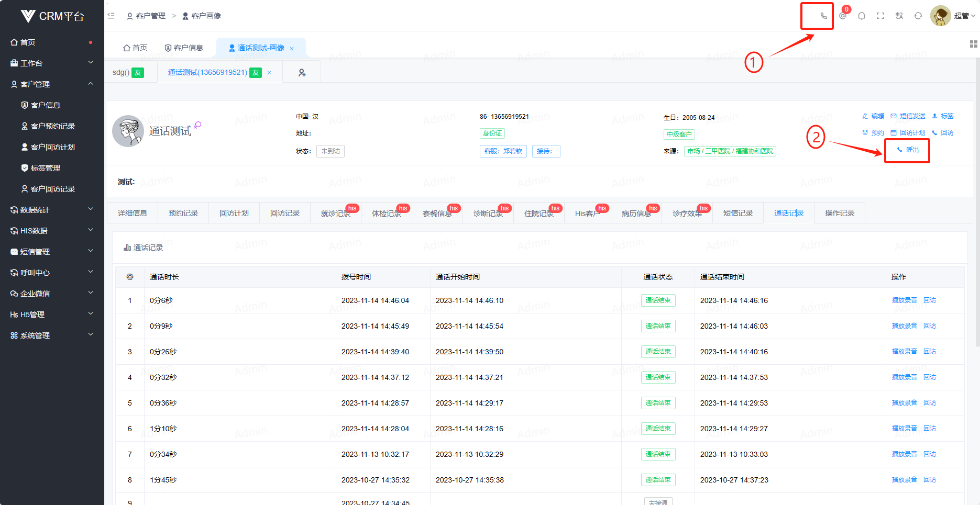
Task: Expand the 系统管理 sidebar menu
Action: click(52, 335)
